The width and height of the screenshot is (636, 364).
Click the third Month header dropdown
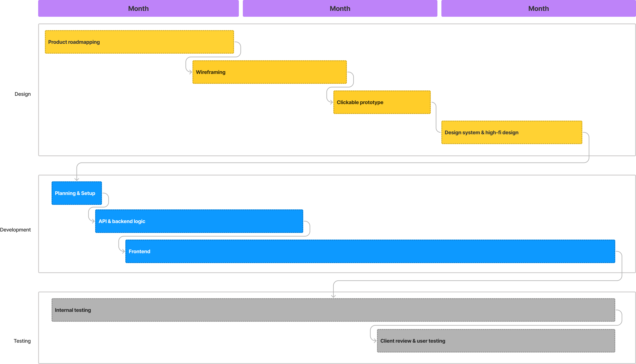click(x=538, y=9)
